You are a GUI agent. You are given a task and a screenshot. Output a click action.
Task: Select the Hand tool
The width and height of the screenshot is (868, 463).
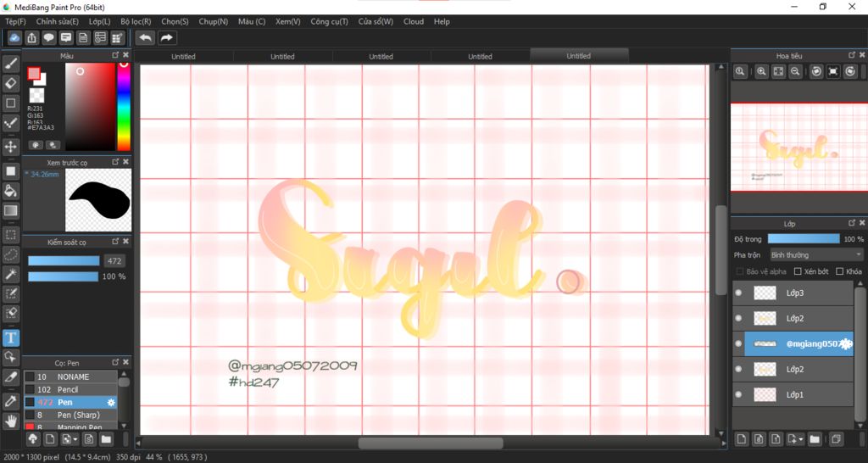click(x=10, y=421)
